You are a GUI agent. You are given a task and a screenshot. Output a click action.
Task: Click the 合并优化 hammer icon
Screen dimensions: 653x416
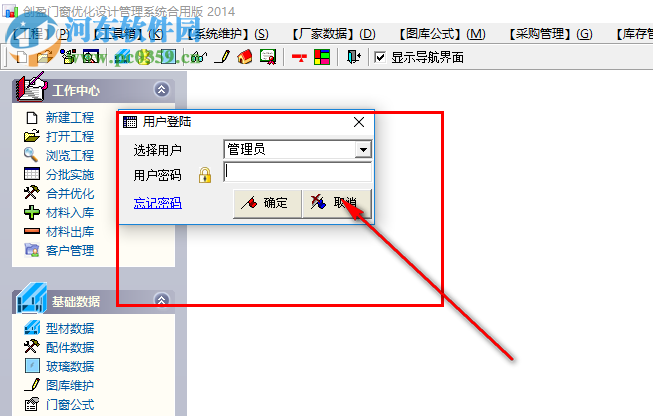pyautogui.click(x=32, y=193)
